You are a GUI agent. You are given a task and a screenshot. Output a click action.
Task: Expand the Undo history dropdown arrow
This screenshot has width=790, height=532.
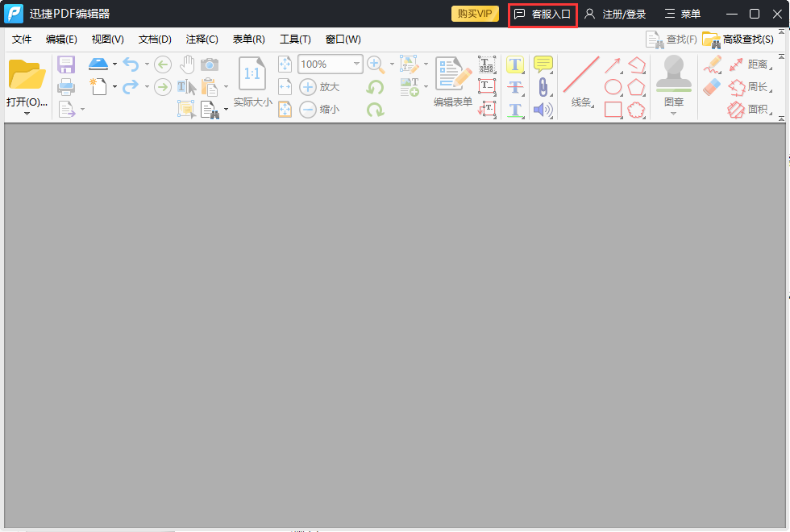[x=147, y=64]
